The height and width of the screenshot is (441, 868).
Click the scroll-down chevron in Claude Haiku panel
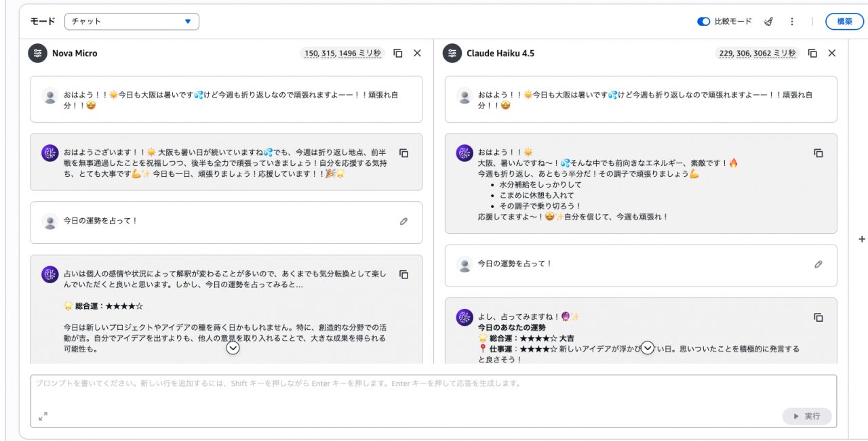648,348
